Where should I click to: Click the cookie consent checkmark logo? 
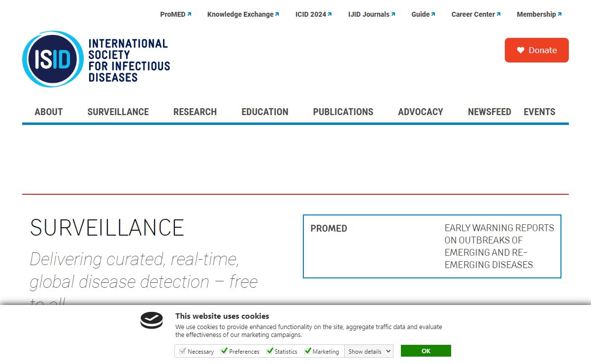click(152, 320)
